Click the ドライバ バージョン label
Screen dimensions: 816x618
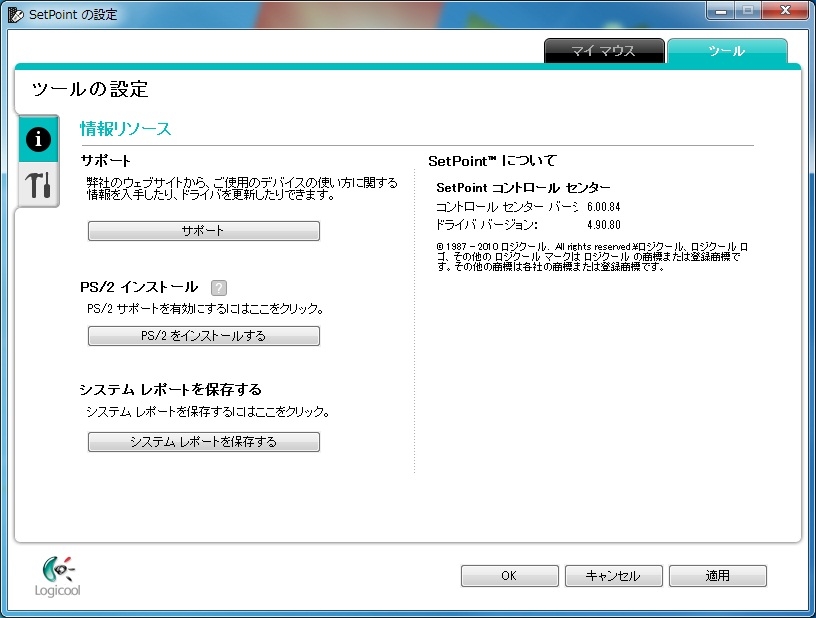pos(487,225)
